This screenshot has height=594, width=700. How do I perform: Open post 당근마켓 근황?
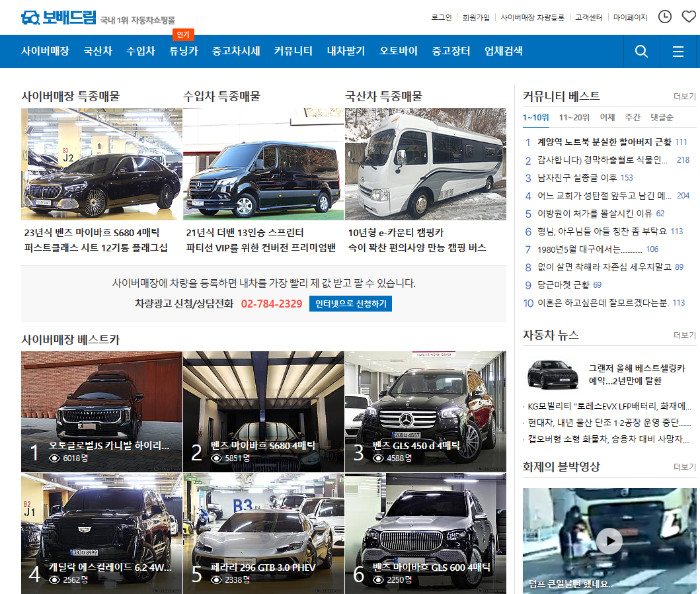point(563,285)
